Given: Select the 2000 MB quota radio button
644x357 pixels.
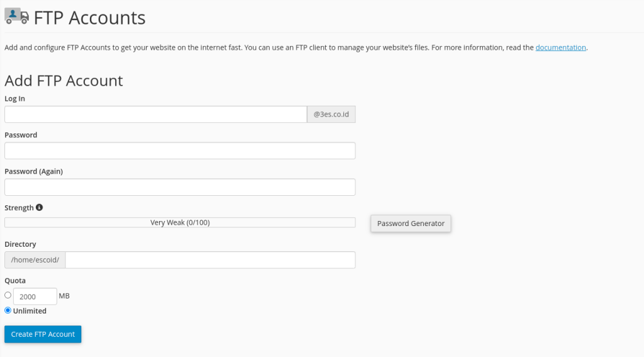Looking at the screenshot, I should [x=8, y=295].
